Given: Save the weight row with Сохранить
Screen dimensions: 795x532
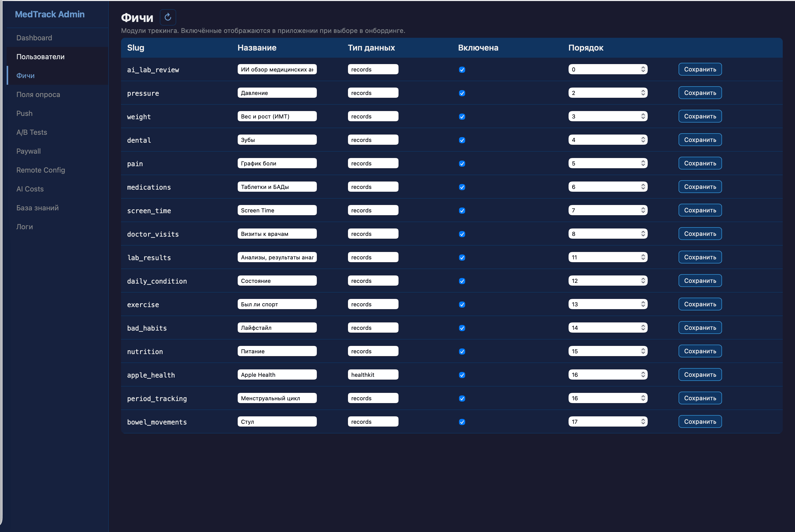Looking at the screenshot, I should [700, 116].
